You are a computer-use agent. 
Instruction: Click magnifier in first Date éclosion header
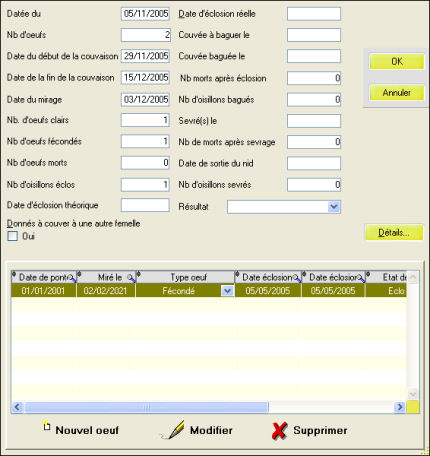tap(297, 278)
